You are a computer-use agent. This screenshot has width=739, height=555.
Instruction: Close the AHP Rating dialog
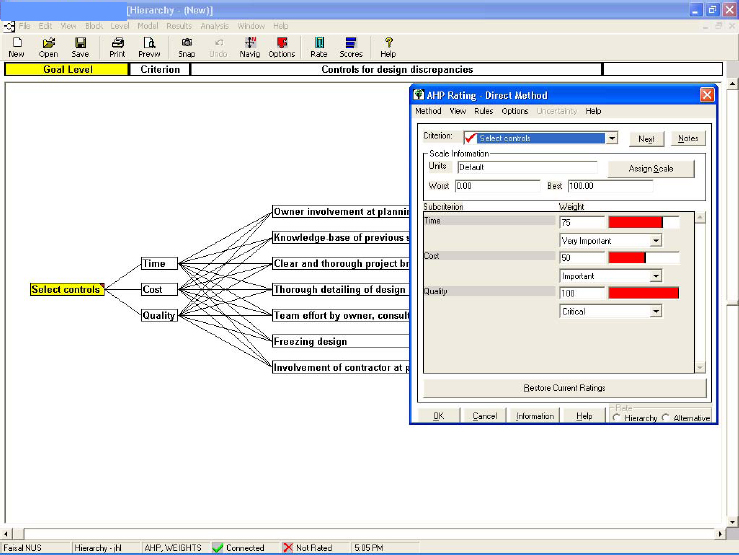[707, 95]
